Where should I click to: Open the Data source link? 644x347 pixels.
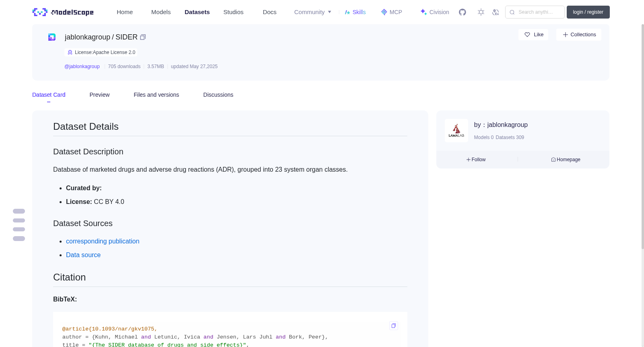click(83, 255)
